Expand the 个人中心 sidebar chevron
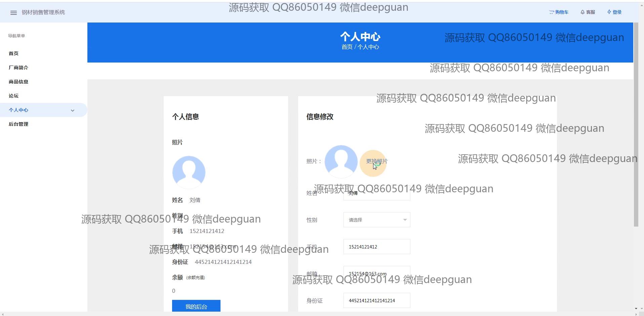The height and width of the screenshot is (316, 644). coord(73,110)
